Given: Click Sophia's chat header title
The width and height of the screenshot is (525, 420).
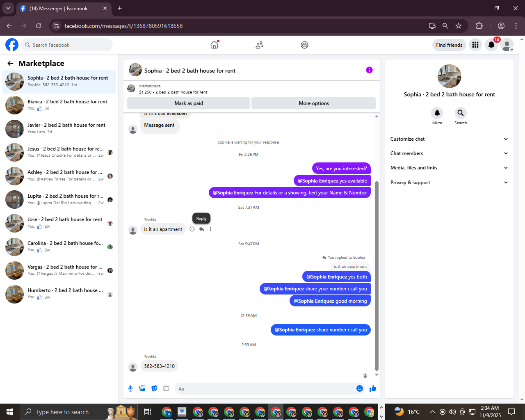Looking at the screenshot, I should pyautogui.click(x=190, y=71).
